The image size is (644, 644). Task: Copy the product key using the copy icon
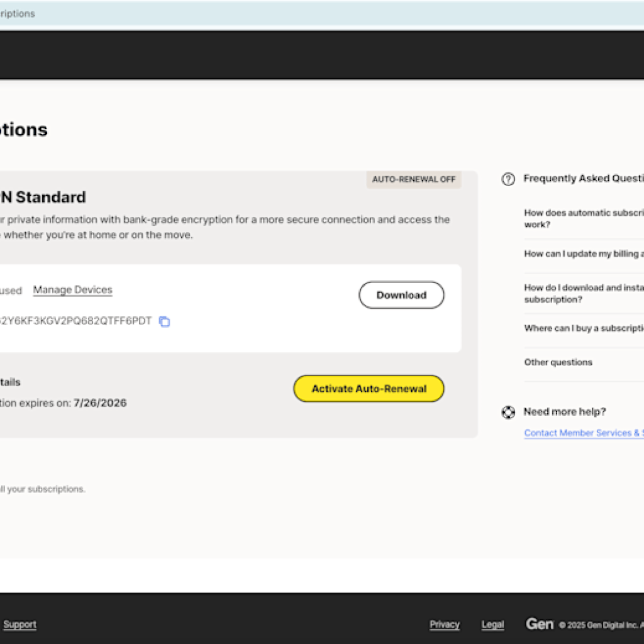click(x=164, y=321)
